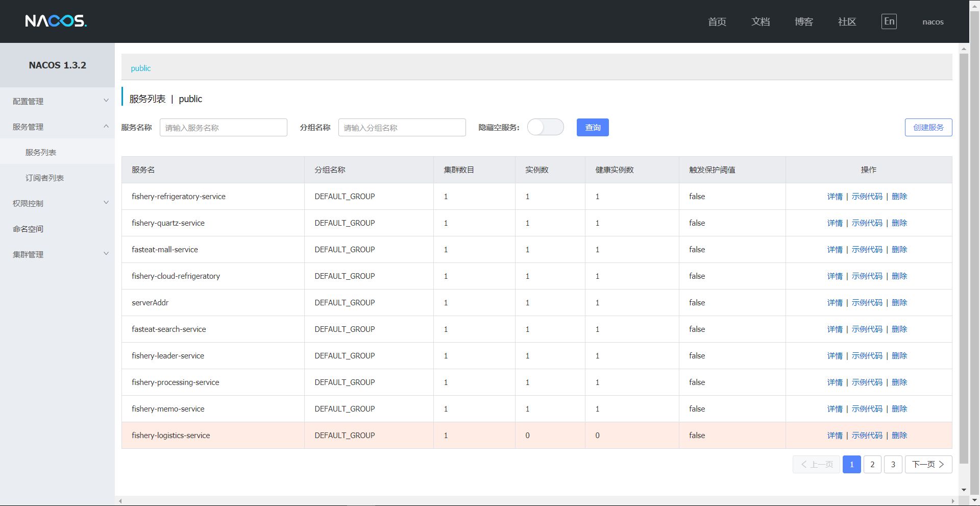Screen dimensions: 980x506
Task: Open 命名空间 in the sidebar
Action: coord(28,229)
